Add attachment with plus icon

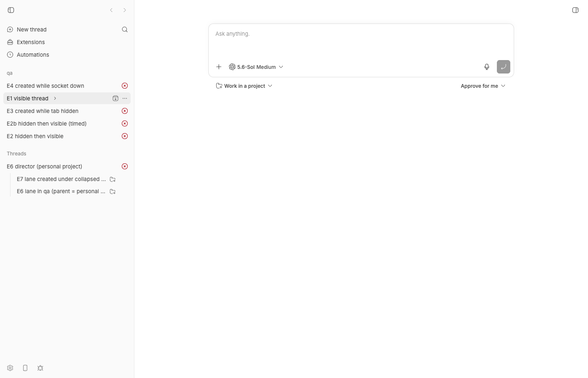point(219,67)
